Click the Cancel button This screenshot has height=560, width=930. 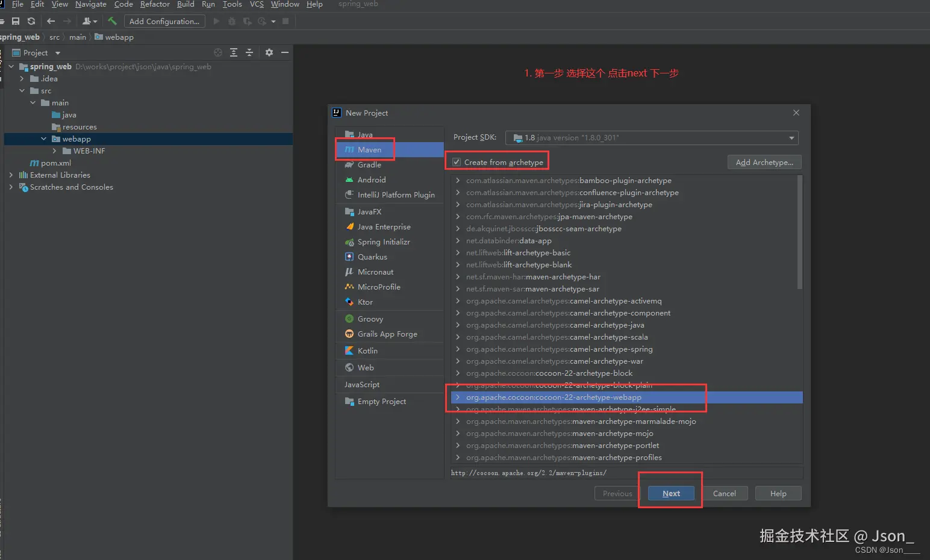(725, 493)
